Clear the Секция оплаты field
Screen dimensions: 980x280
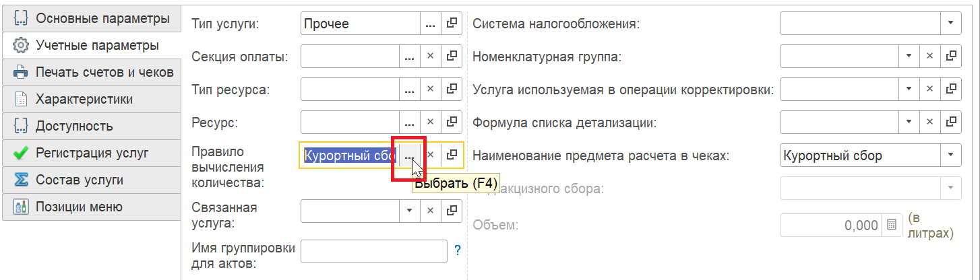click(x=430, y=57)
